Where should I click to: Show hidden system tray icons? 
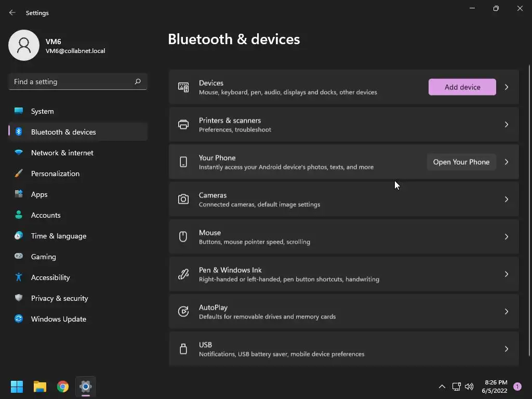coord(442,387)
